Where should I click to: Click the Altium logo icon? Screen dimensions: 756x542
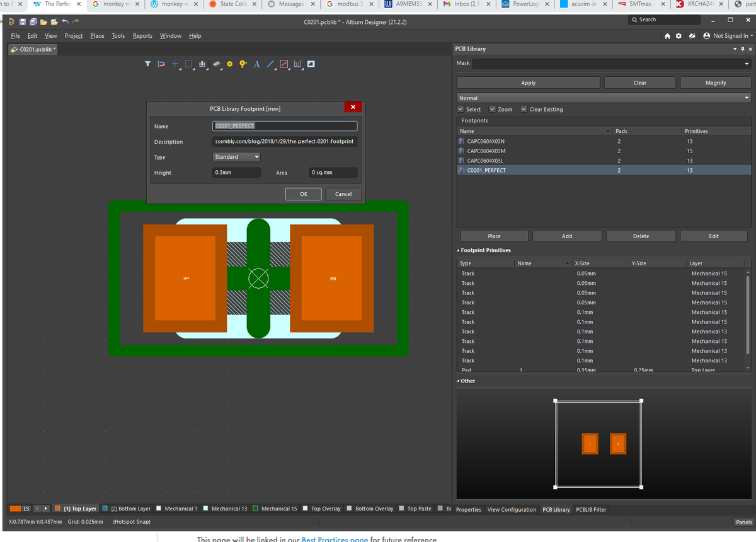click(x=11, y=22)
